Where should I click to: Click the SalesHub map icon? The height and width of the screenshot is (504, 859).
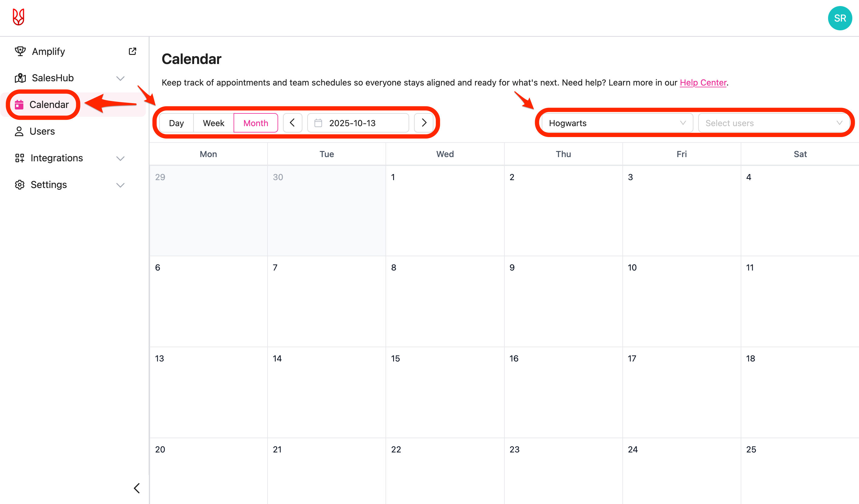20,78
